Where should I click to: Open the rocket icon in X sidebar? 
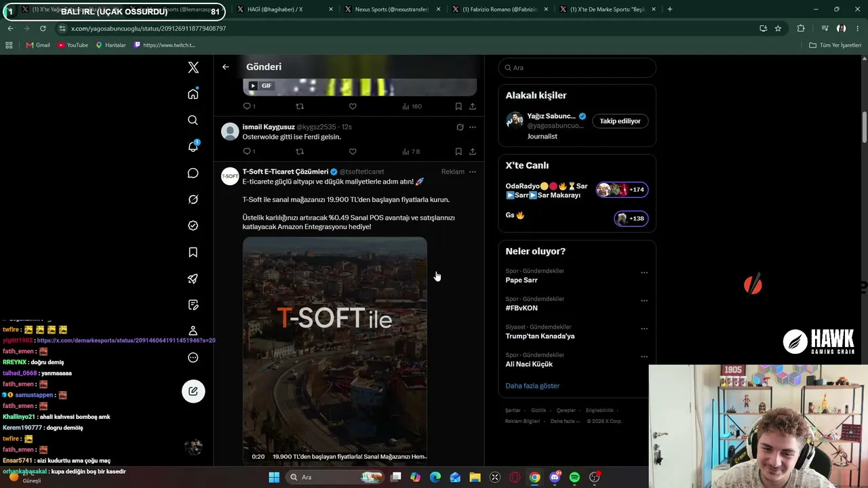click(193, 279)
